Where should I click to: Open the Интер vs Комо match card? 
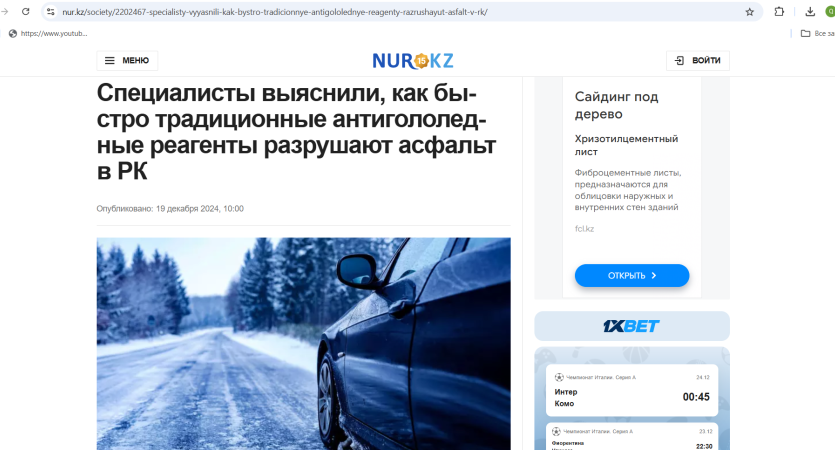tap(632, 390)
